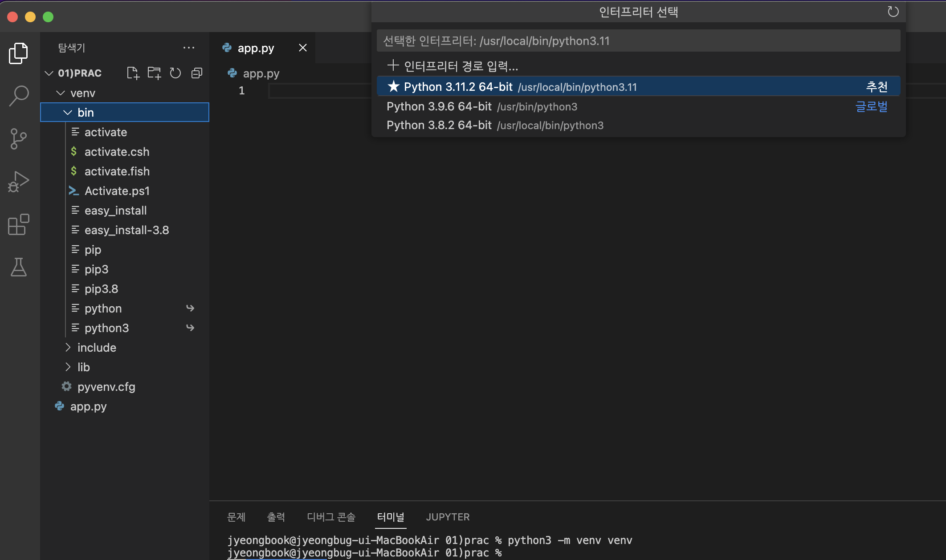Refresh the interpreter list
The width and height of the screenshot is (946, 560).
893,12
